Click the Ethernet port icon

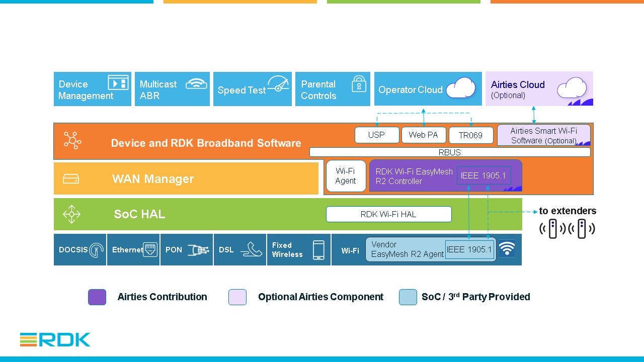point(150,250)
